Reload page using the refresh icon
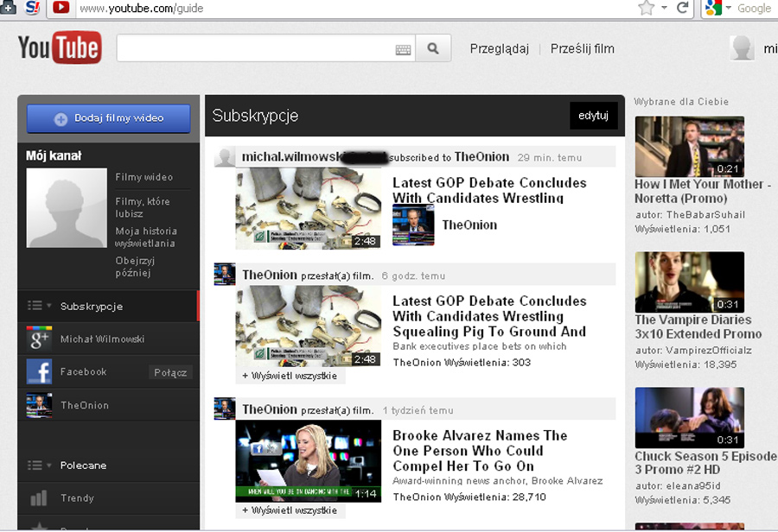778x532 pixels. coord(683,8)
